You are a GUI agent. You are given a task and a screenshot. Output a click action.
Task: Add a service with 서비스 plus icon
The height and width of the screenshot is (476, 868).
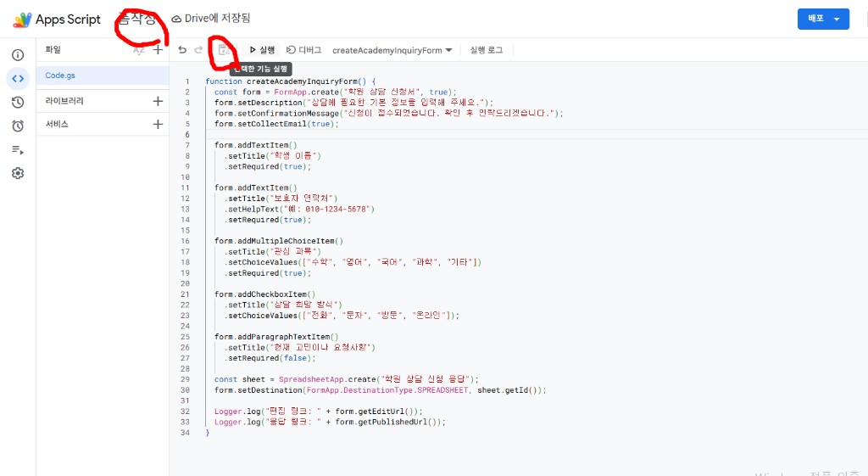point(158,124)
